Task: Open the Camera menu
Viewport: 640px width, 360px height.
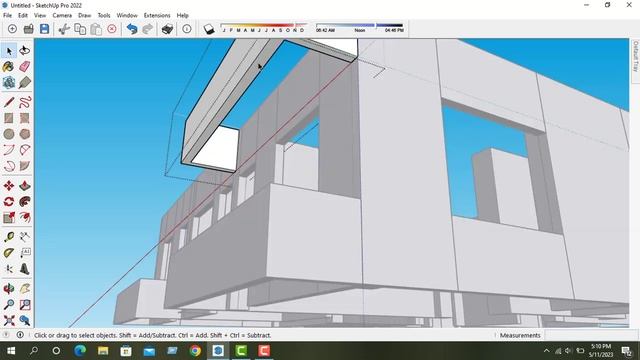Action: click(62, 15)
